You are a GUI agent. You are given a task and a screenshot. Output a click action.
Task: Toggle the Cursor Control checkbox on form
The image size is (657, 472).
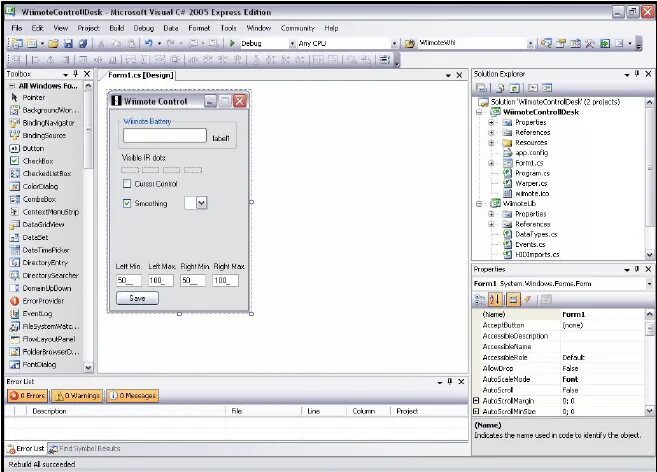127,184
